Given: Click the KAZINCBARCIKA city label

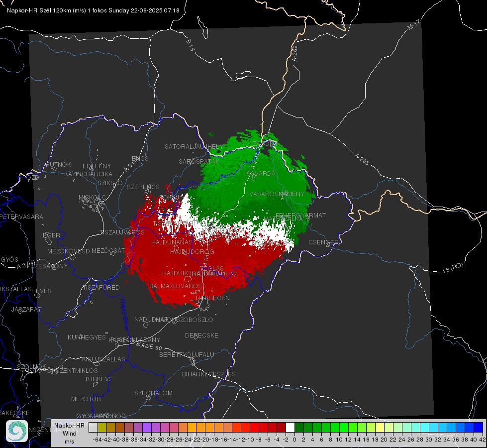Looking at the screenshot, I should (x=88, y=174).
